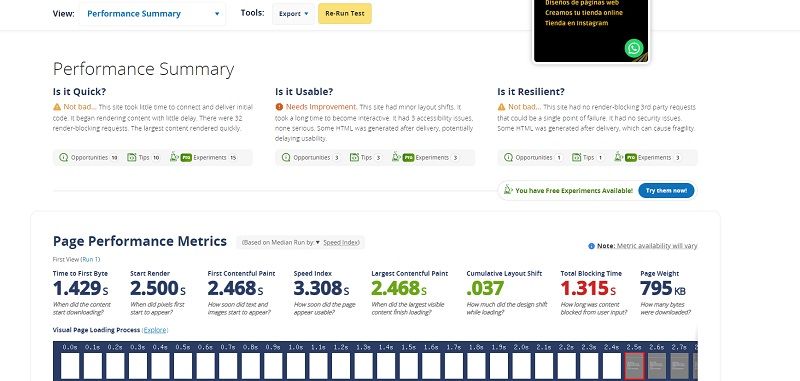
Task: Open 'Diseños de páginas web' ad link
Action: click(x=582, y=3)
